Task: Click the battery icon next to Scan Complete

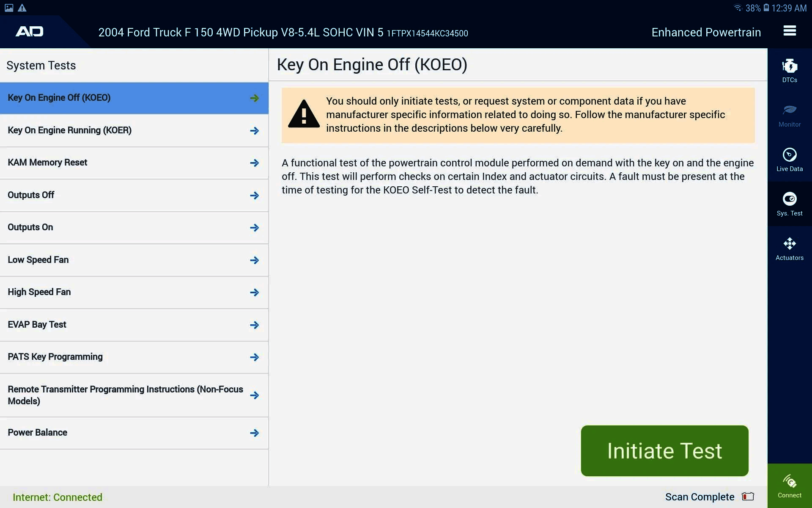Action: 747,497
